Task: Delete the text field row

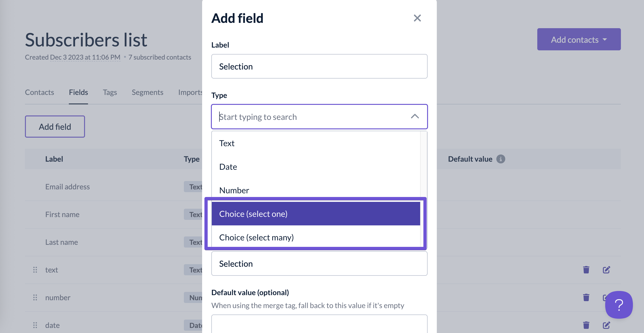Action: pyautogui.click(x=586, y=270)
